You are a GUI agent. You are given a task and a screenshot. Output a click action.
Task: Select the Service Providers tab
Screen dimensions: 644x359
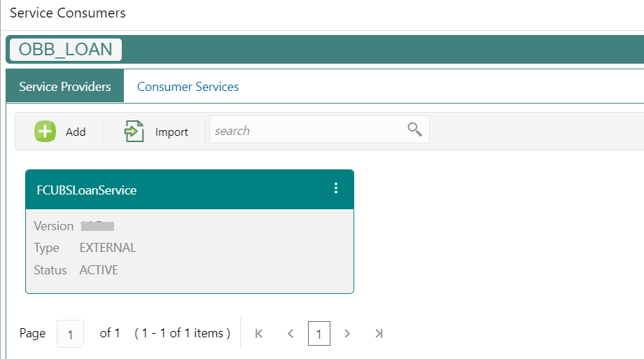coord(65,87)
